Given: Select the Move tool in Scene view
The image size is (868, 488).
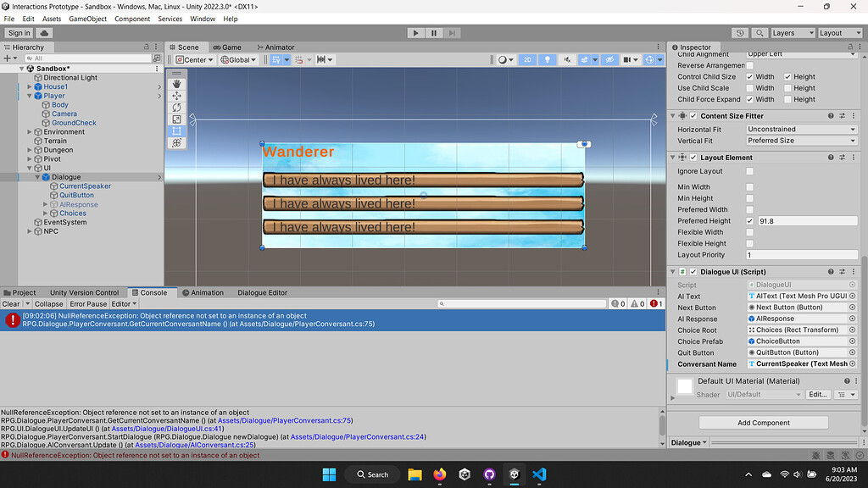Looking at the screenshot, I should point(176,96).
